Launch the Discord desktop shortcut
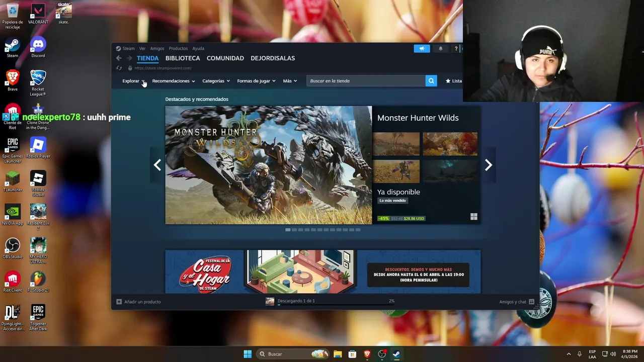The width and height of the screenshot is (644, 362). [x=38, y=48]
